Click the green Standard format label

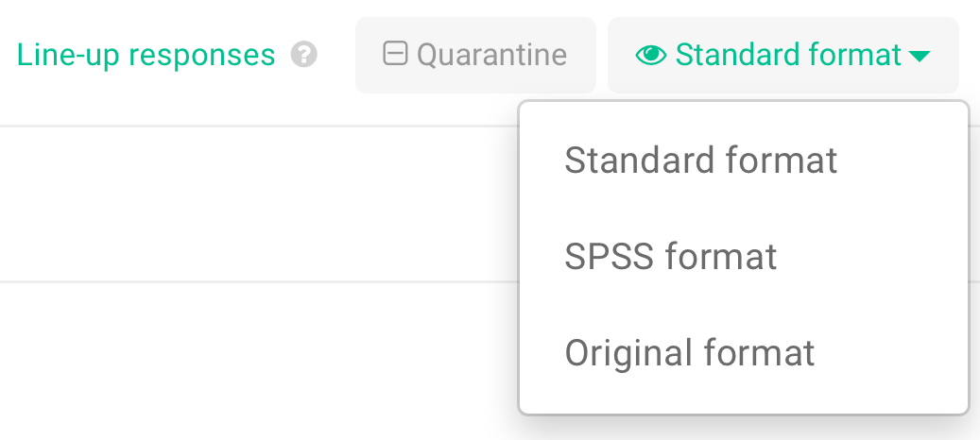[x=788, y=55]
